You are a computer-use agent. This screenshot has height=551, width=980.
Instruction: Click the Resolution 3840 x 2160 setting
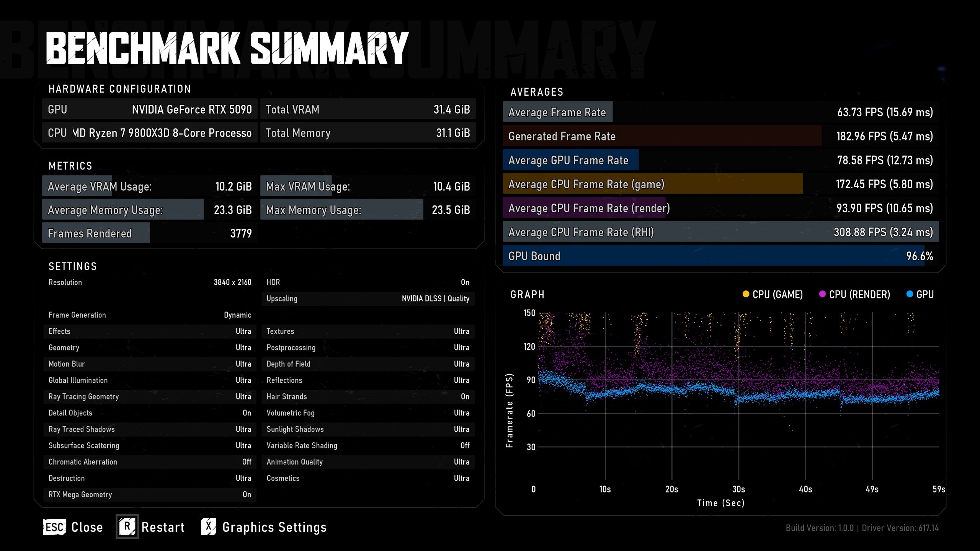coord(150,282)
